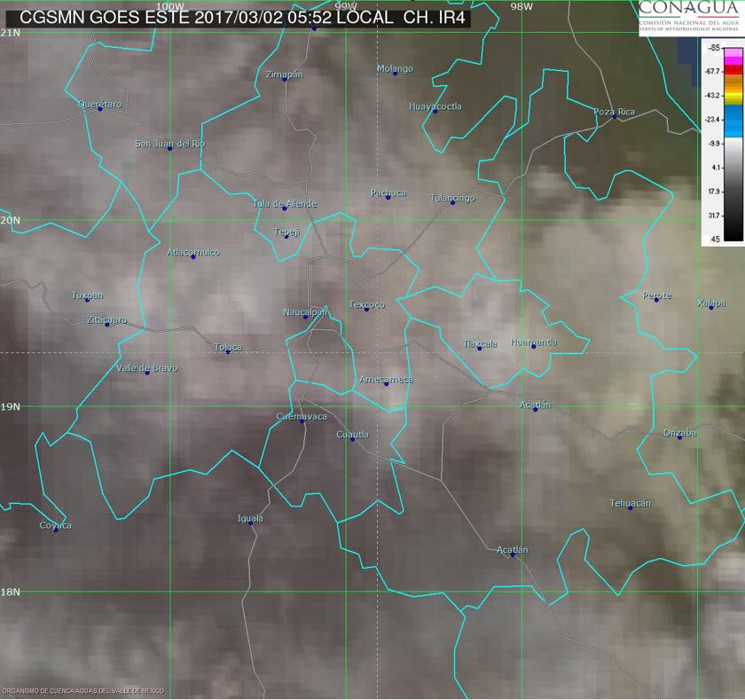This screenshot has height=700, width=745.
Task: Click the '31.7' legend value
Action: (715, 216)
